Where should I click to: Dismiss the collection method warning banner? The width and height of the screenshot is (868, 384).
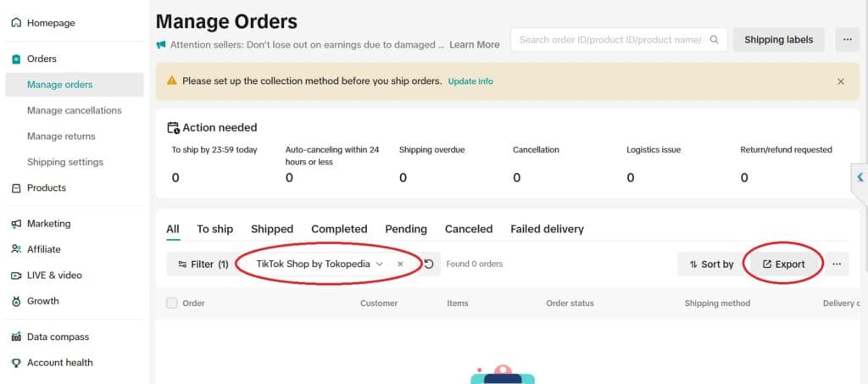coord(841,81)
